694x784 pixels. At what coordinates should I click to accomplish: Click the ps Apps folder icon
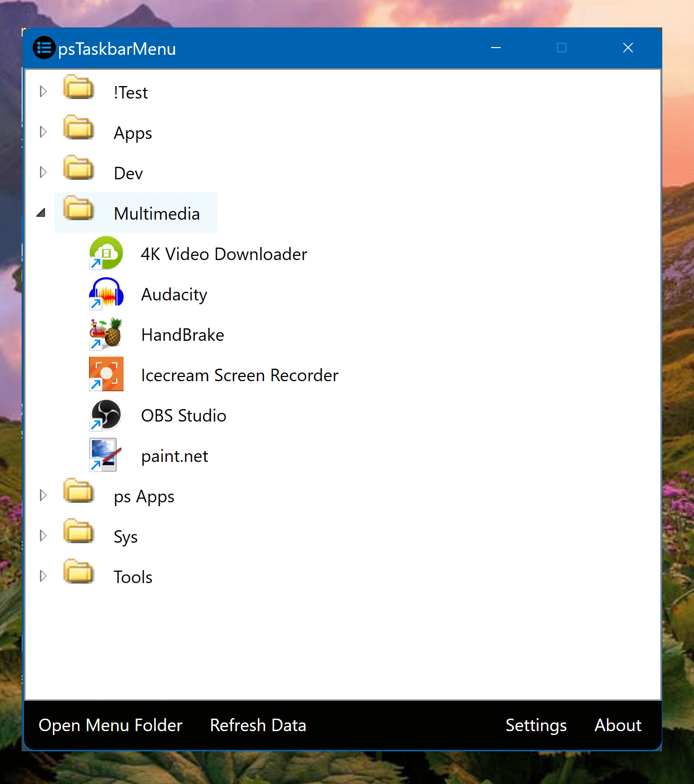(x=78, y=490)
